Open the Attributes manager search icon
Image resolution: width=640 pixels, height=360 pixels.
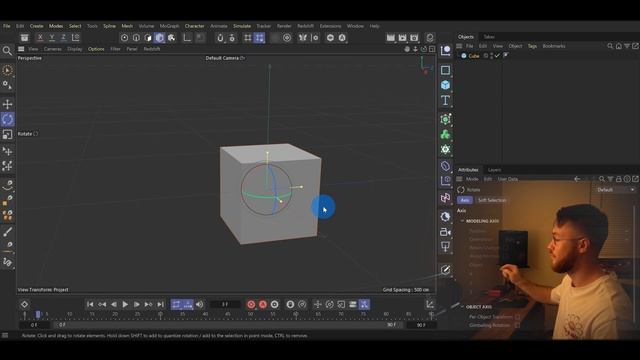click(x=602, y=179)
